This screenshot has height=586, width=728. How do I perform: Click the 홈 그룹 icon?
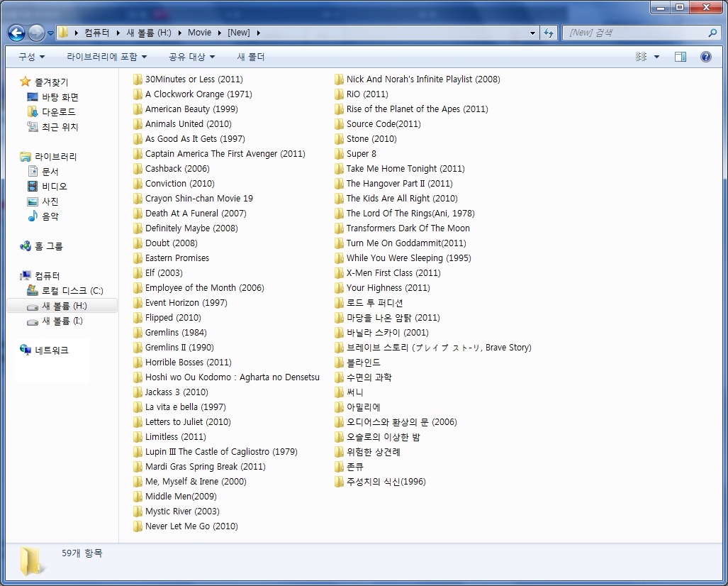[x=26, y=246]
